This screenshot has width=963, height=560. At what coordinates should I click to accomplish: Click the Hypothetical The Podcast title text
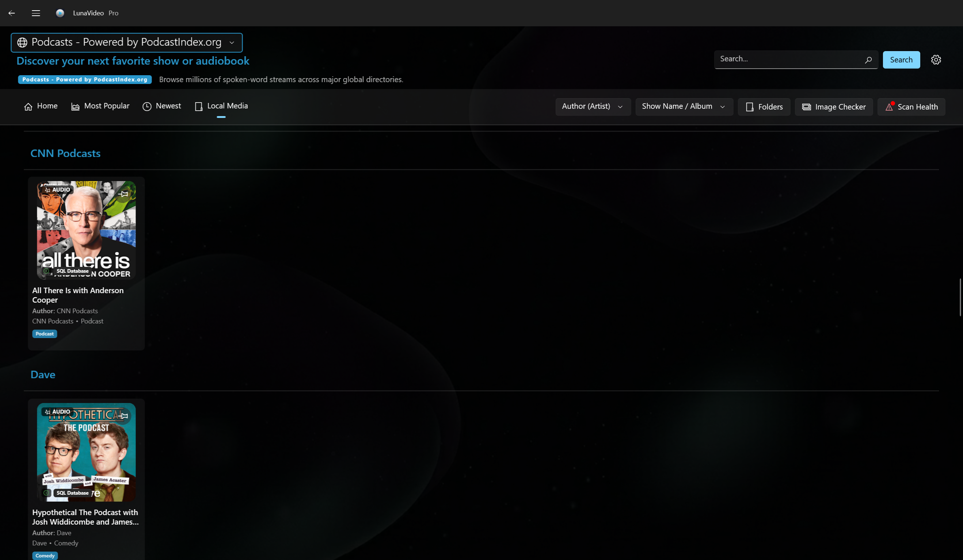[85, 517]
